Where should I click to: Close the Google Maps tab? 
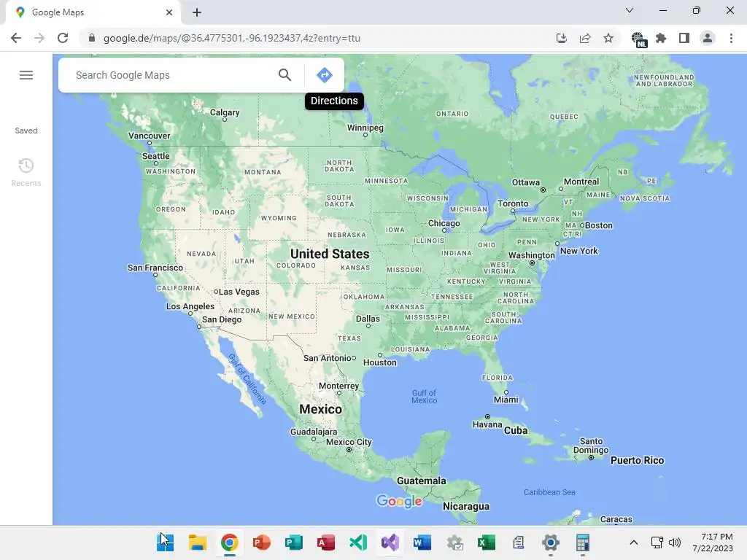pyautogui.click(x=169, y=12)
